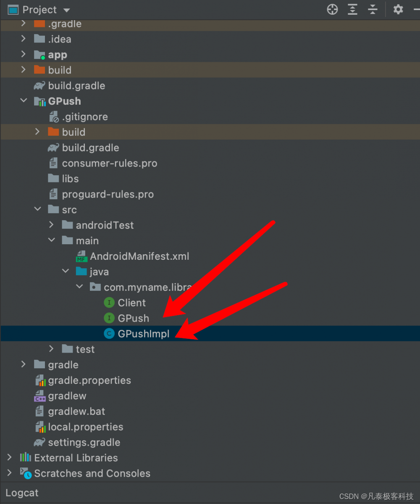The height and width of the screenshot is (504, 420).
Task: Click the GPush build.gradle elephant icon
Action: 53,148
